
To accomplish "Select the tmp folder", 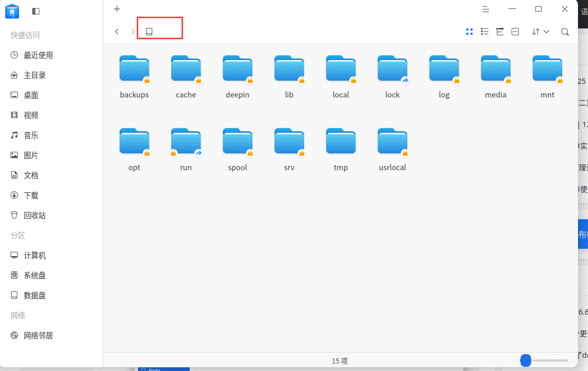I will pyautogui.click(x=341, y=149).
